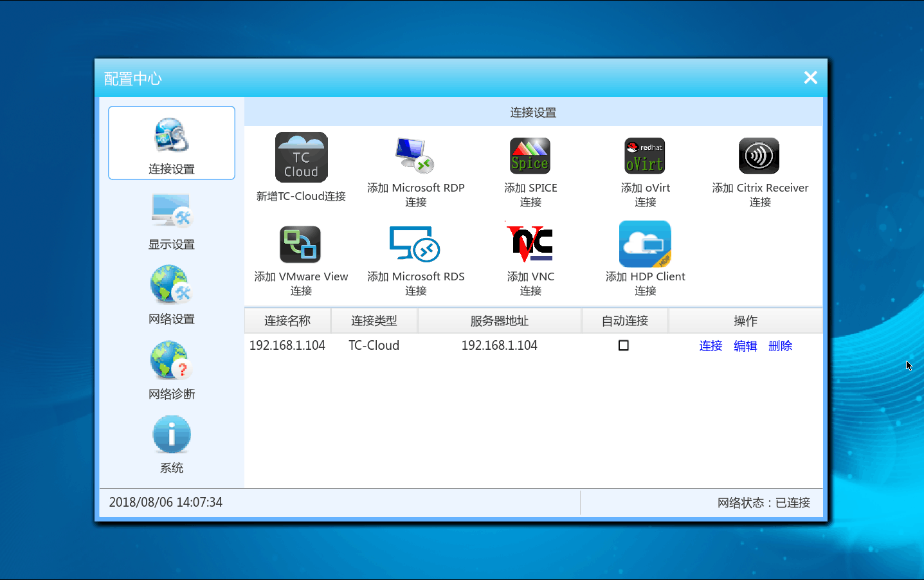This screenshot has width=924, height=580.
Task: Select the TC-Cloud connection type cell
Action: (374, 346)
